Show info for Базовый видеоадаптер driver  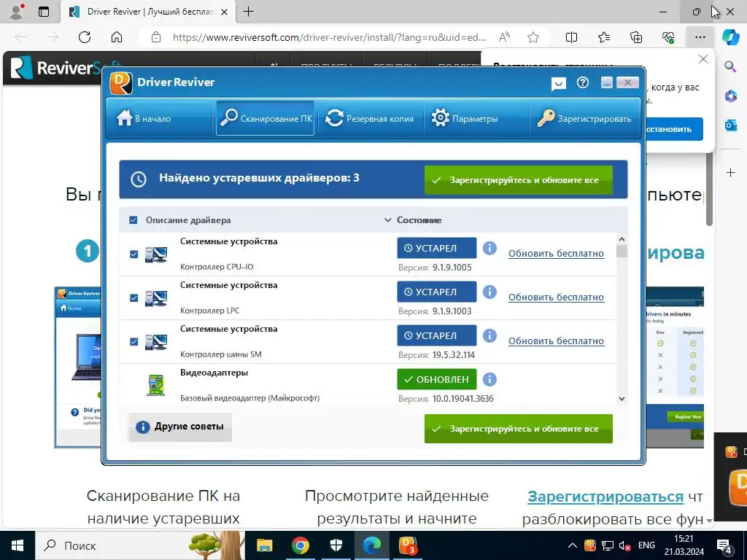(x=489, y=379)
